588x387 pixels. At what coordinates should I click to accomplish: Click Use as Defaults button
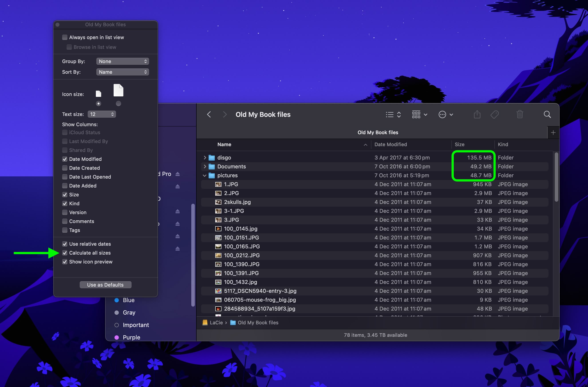pyautogui.click(x=105, y=285)
